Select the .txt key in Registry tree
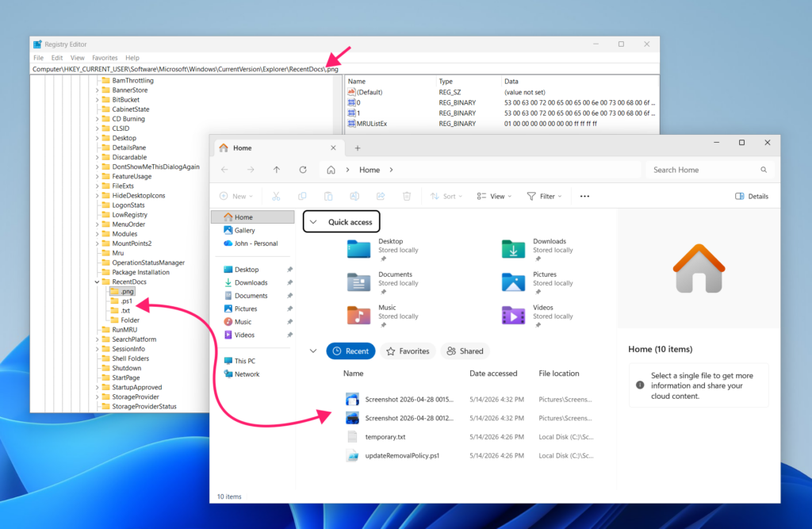The image size is (812, 529). 125,311
